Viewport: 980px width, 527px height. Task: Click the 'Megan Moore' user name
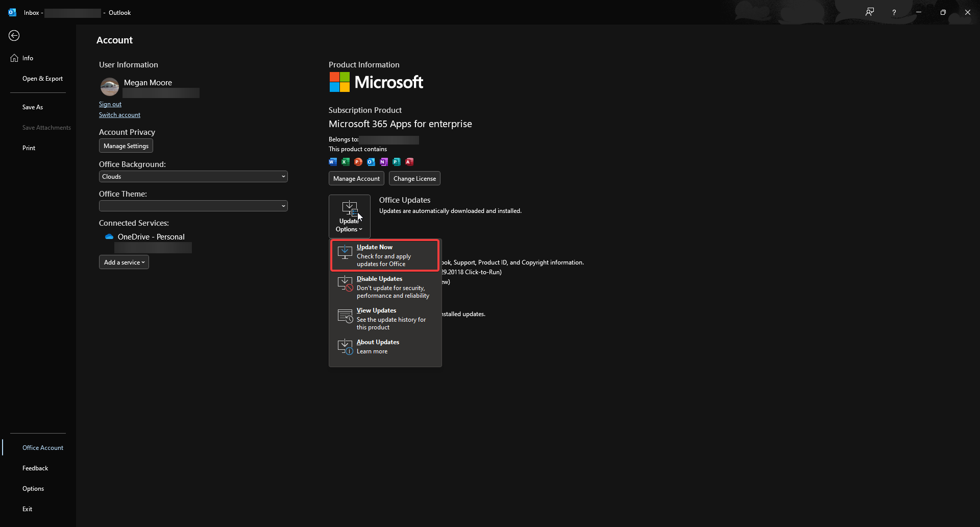pos(148,83)
